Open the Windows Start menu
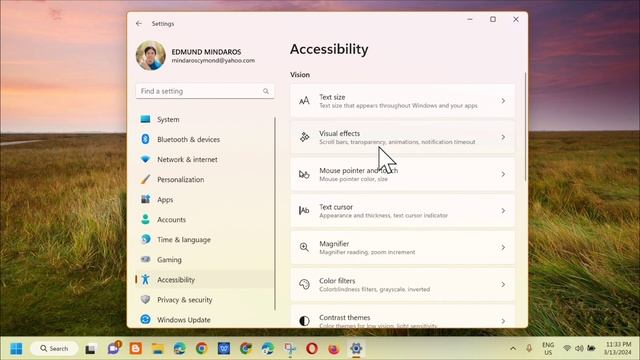Screen dimensions: 640x360 click(x=16, y=349)
